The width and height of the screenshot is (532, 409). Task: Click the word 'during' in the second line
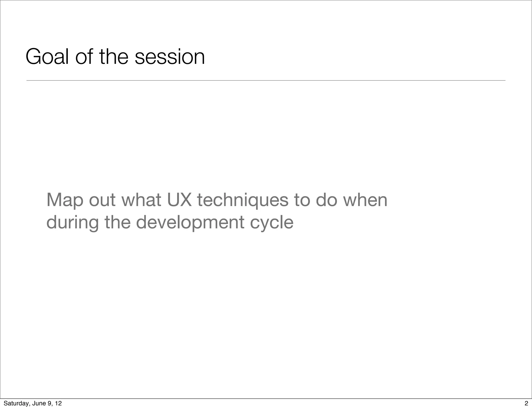pyautogui.click(x=72, y=222)
